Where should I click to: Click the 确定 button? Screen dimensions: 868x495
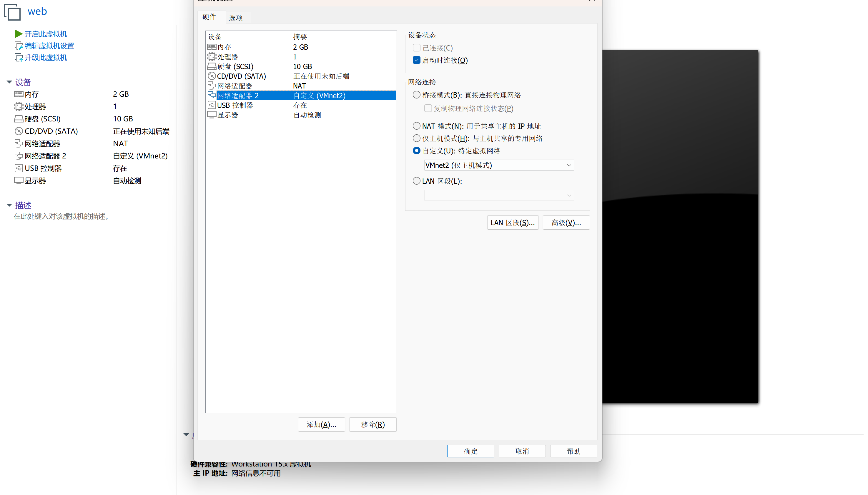[x=470, y=451]
